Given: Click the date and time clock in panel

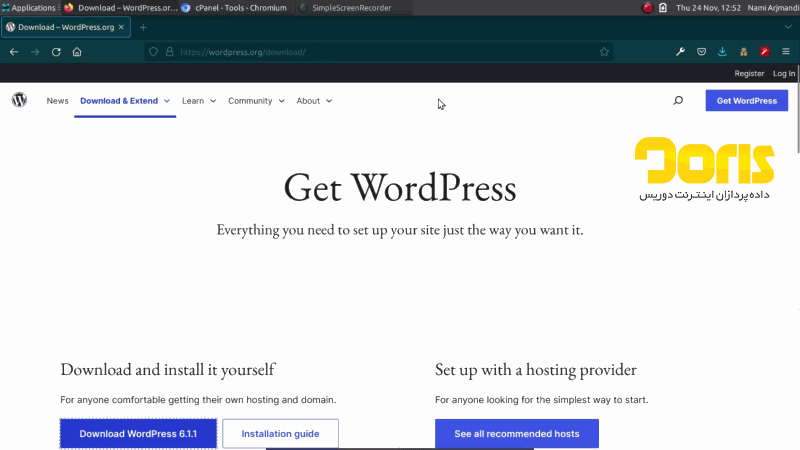Looking at the screenshot, I should pos(708,8).
